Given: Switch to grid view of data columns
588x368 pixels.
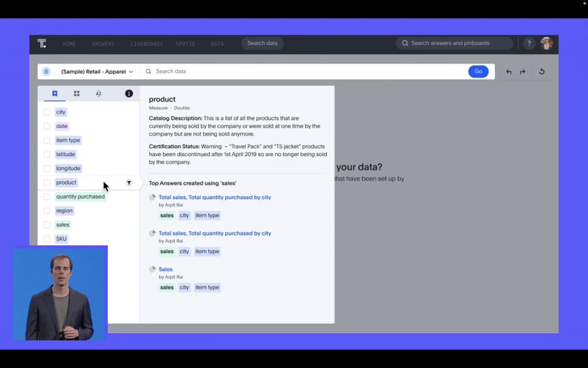Looking at the screenshot, I should tap(76, 93).
